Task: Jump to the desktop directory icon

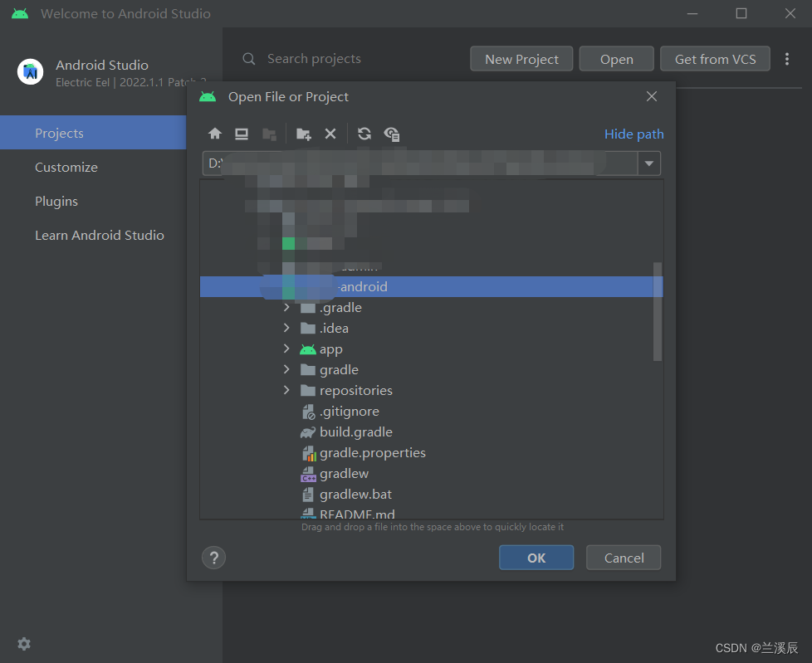Action: 242,134
